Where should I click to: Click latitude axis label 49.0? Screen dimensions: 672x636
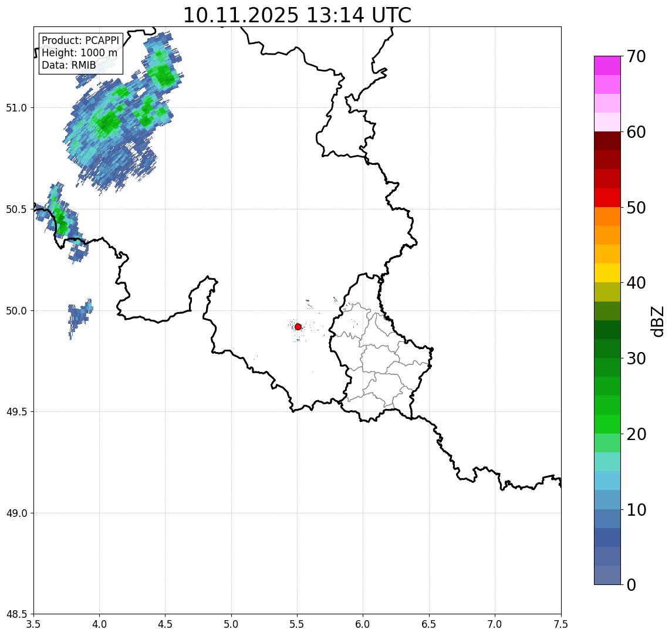click(16, 513)
